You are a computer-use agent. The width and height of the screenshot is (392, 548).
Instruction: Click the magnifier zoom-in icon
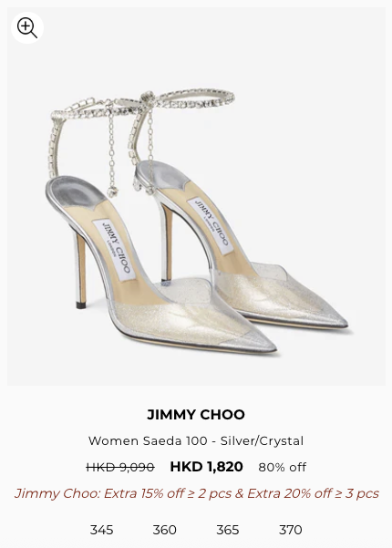click(27, 27)
